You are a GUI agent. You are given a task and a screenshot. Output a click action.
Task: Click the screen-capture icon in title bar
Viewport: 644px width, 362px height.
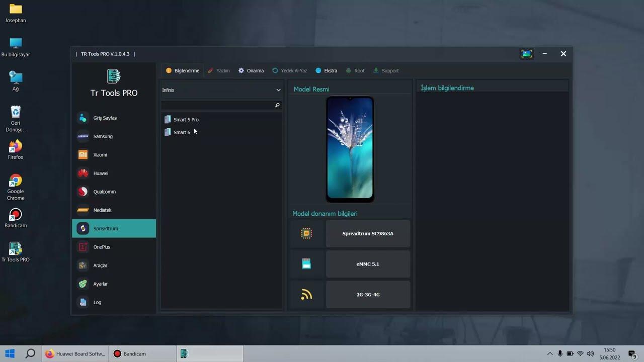(526, 53)
